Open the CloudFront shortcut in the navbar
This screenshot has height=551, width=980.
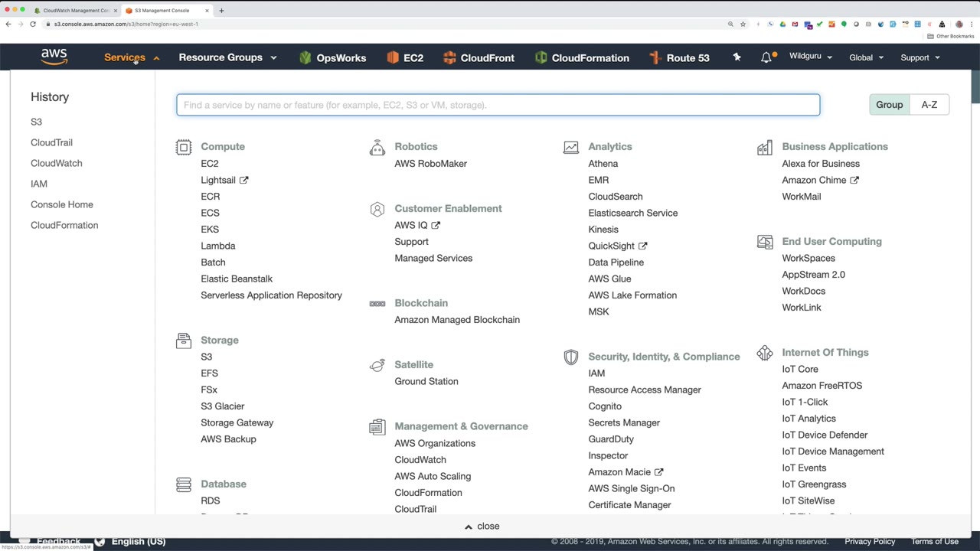coord(479,57)
